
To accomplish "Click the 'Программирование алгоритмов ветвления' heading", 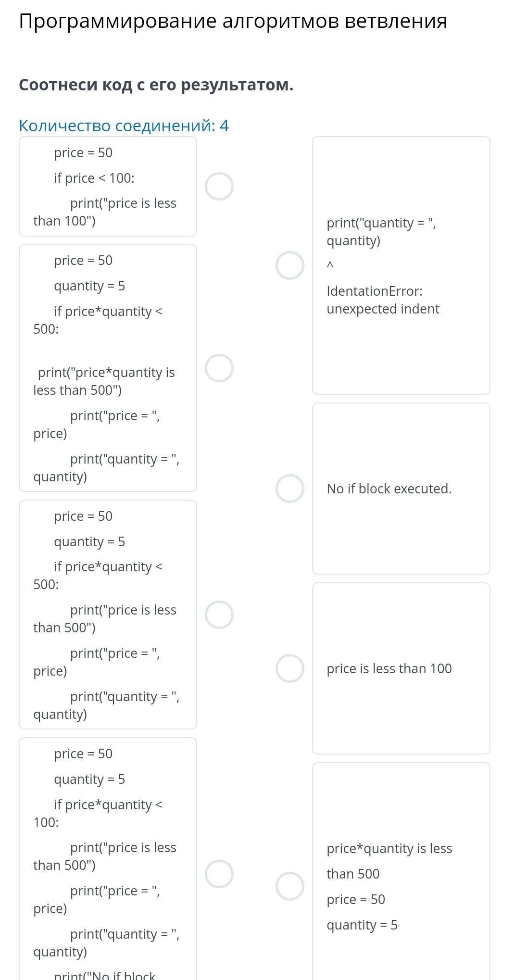I will (x=233, y=21).
